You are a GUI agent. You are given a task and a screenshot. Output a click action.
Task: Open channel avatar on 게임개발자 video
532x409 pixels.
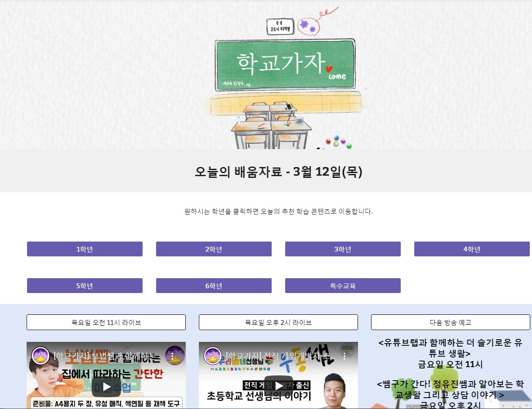coord(214,356)
